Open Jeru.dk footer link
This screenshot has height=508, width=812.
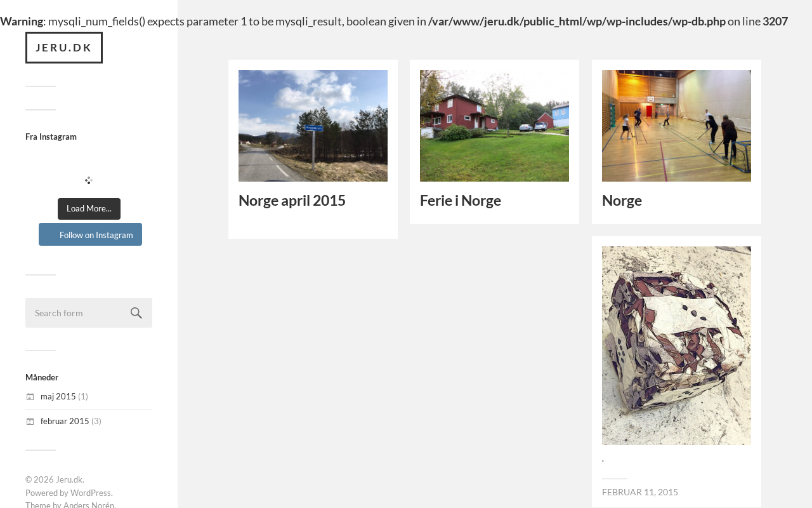coord(69,479)
